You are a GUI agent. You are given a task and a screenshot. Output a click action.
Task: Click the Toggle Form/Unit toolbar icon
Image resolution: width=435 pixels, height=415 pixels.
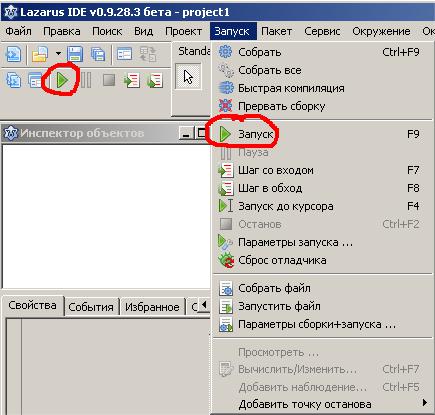[x=148, y=54]
